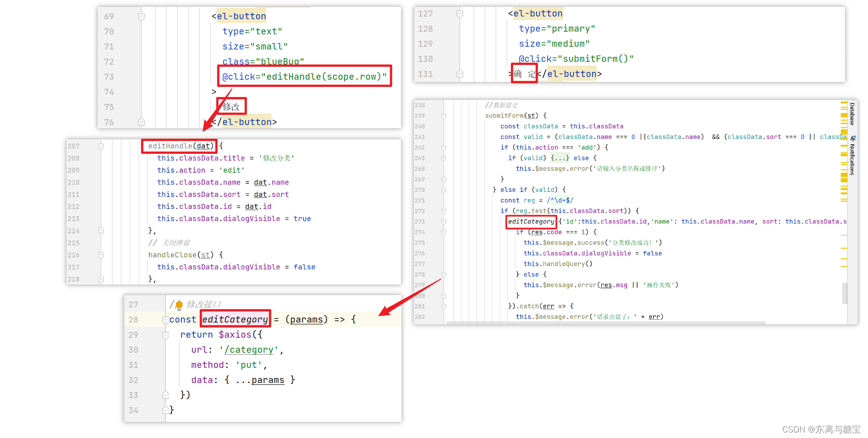Click the editHandle(dat) method definition

pos(181,146)
